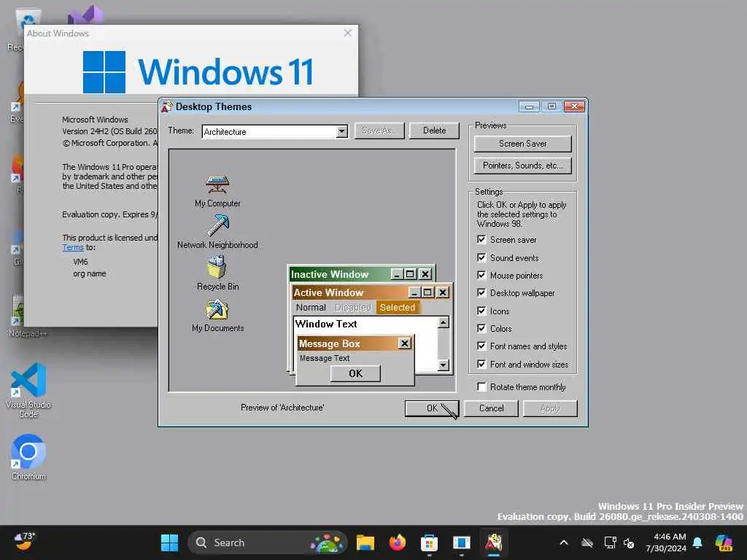
Task: Toggle the Colors checkbox
Action: [x=481, y=329]
